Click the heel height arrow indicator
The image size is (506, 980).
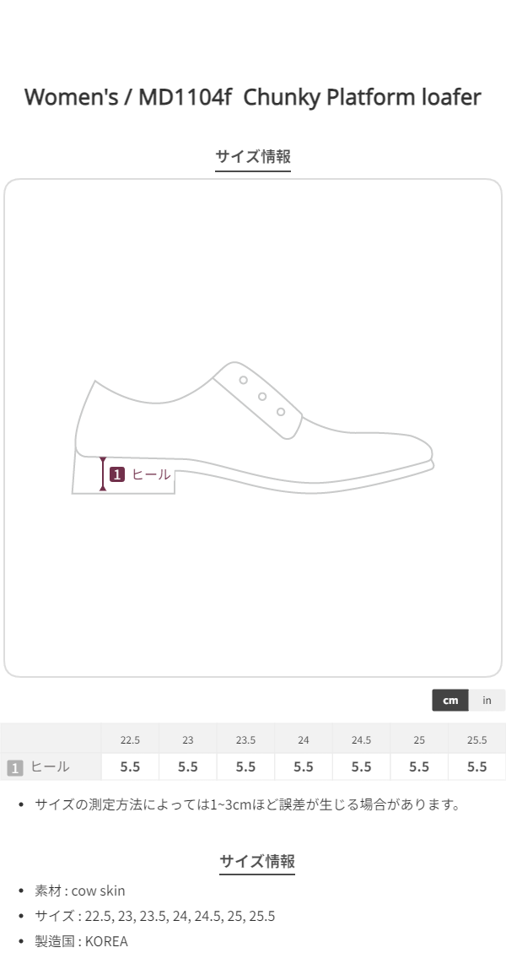coord(102,474)
